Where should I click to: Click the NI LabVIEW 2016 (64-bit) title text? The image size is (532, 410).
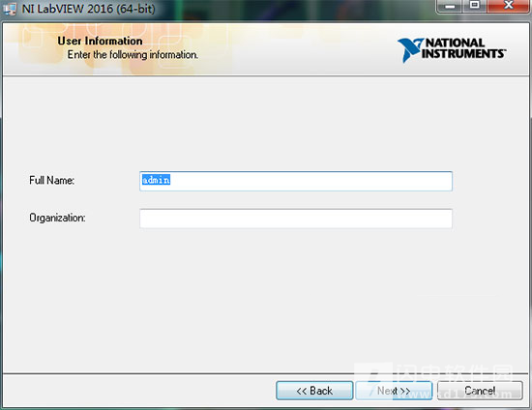pyautogui.click(x=88, y=9)
